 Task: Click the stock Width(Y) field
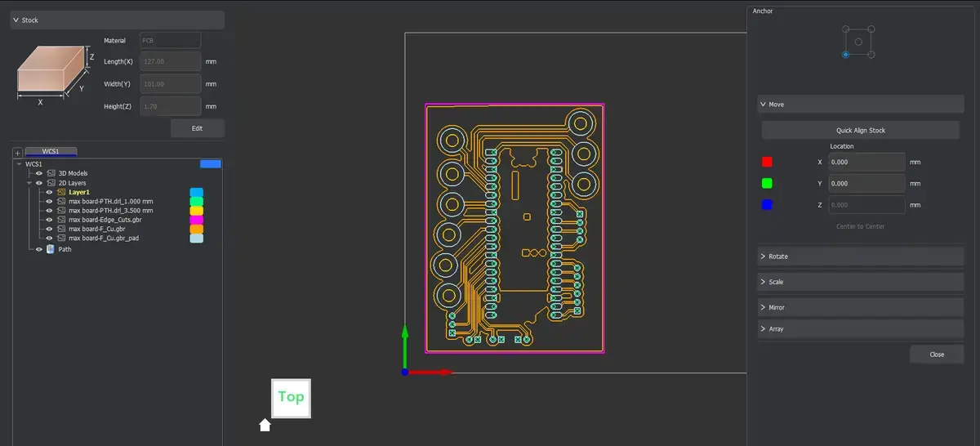(x=171, y=83)
